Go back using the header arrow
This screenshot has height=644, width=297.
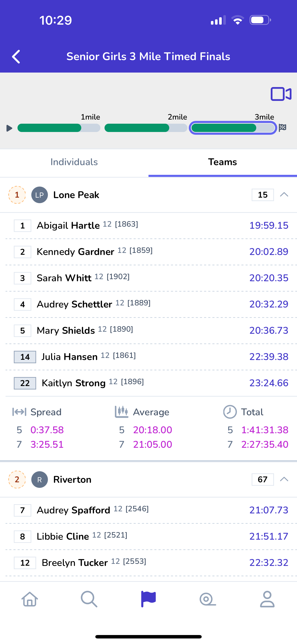16,56
